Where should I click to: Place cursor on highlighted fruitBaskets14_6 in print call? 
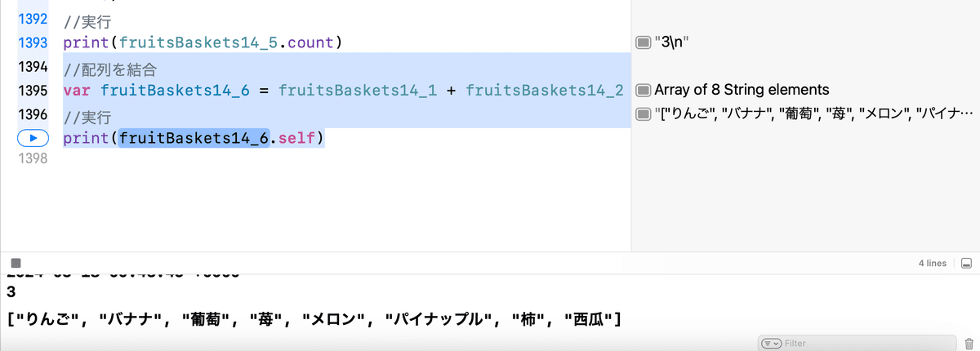click(194, 138)
